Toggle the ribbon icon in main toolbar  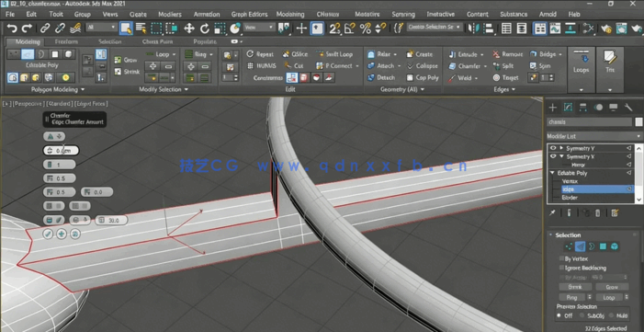coord(539,29)
